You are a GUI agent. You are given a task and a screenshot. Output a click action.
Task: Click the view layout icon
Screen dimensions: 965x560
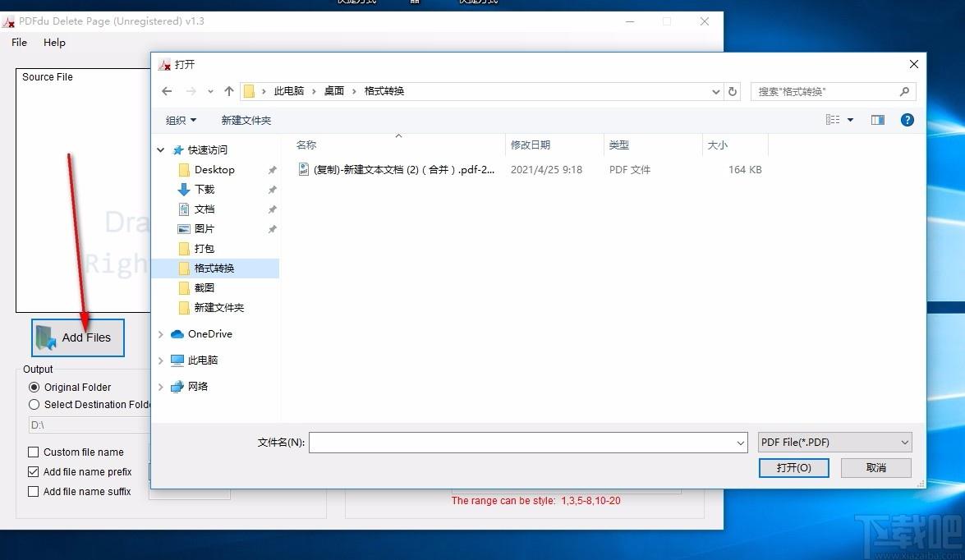(833, 120)
